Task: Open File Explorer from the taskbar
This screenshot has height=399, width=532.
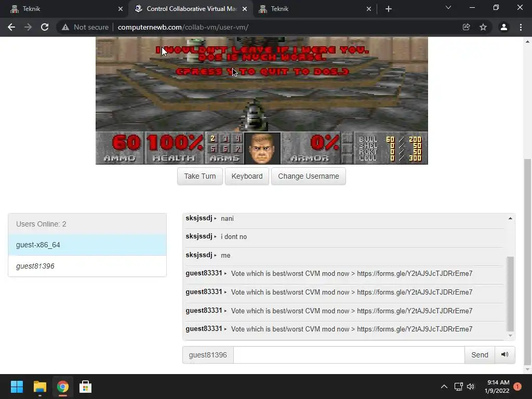Action: 39,387
